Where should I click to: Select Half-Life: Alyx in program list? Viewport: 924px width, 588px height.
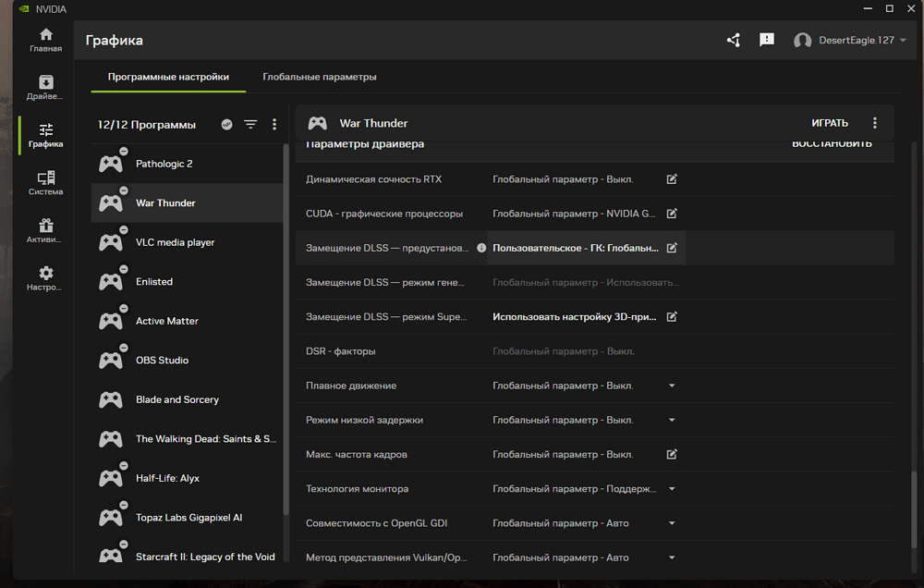[x=188, y=478]
